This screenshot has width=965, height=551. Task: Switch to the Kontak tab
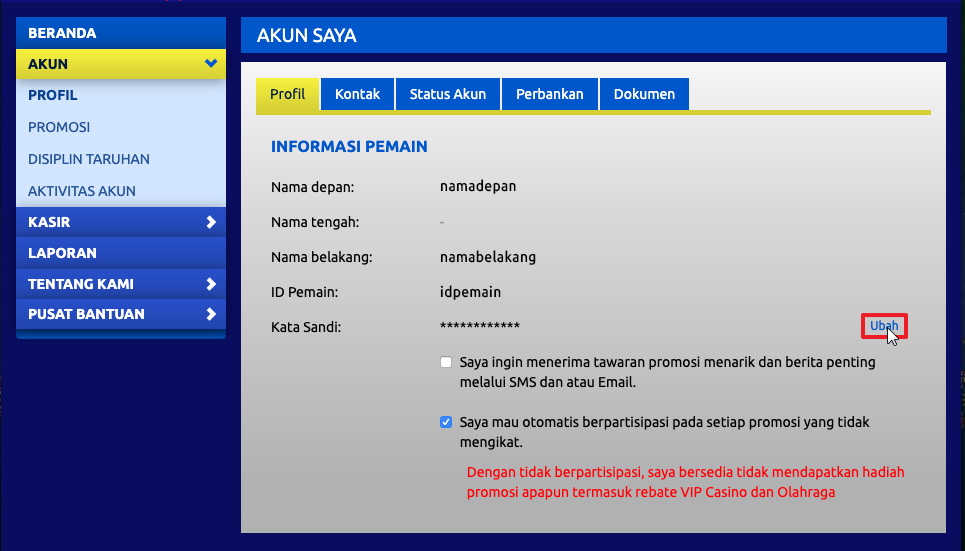tap(357, 94)
